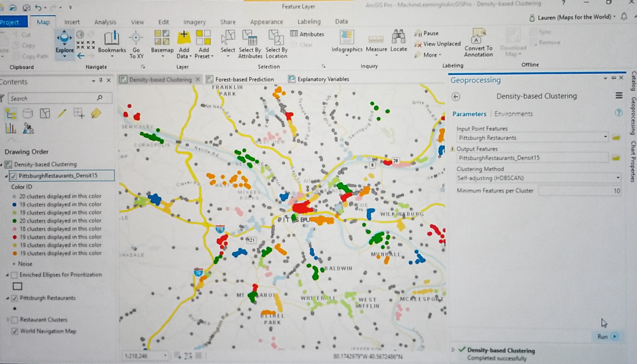Open the Bookmarks menu

tap(111, 44)
